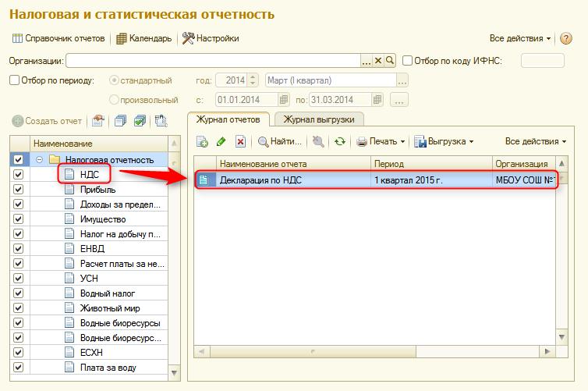This screenshot has width=588, height=391.
Task: Click the end date field 31.03.2014
Action: click(x=341, y=100)
